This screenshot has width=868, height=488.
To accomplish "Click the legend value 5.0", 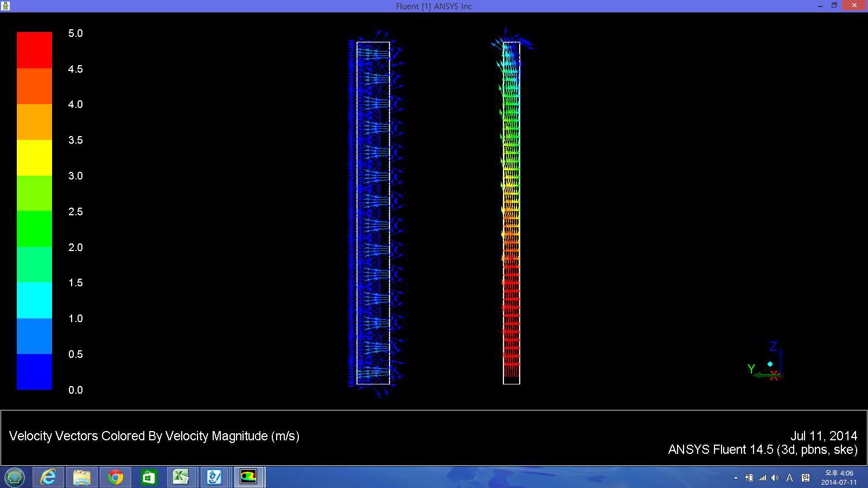I will pos(75,34).
